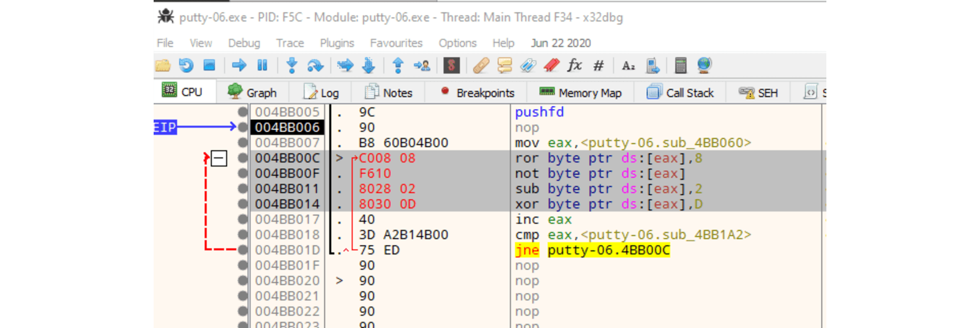Screen dimensions: 980x328
Task: Open the Plugins menu
Action: (x=337, y=43)
